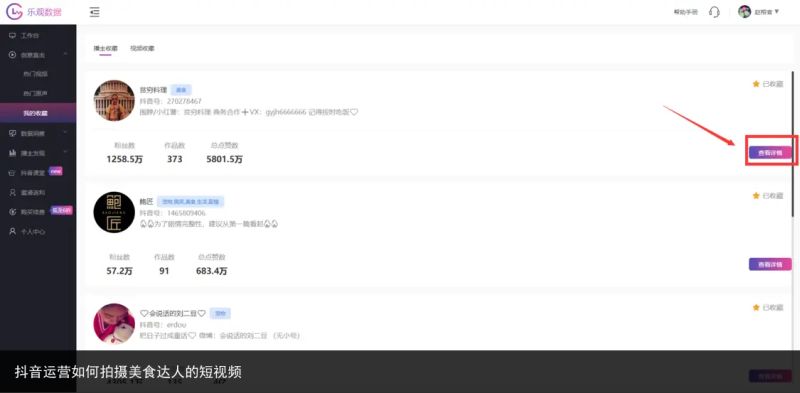
Task: Toggle 已收藏 star for 会说话的刘二豆
Action: [x=767, y=307]
